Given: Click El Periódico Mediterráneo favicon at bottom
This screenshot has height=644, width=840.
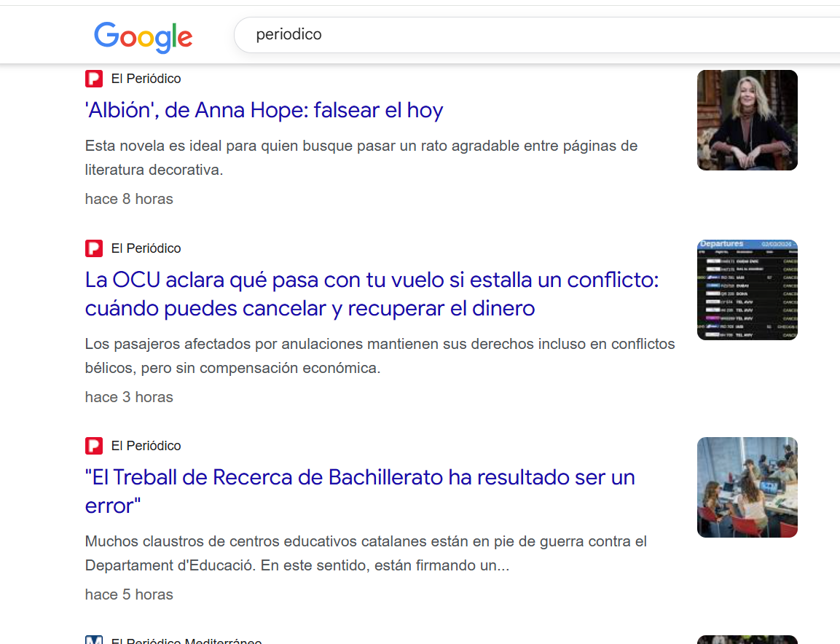Looking at the screenshot, I should pos(94,640).
